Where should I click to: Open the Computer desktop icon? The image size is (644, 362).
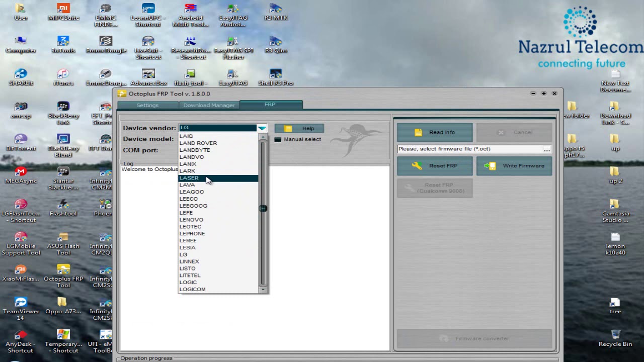coord(21,45)
